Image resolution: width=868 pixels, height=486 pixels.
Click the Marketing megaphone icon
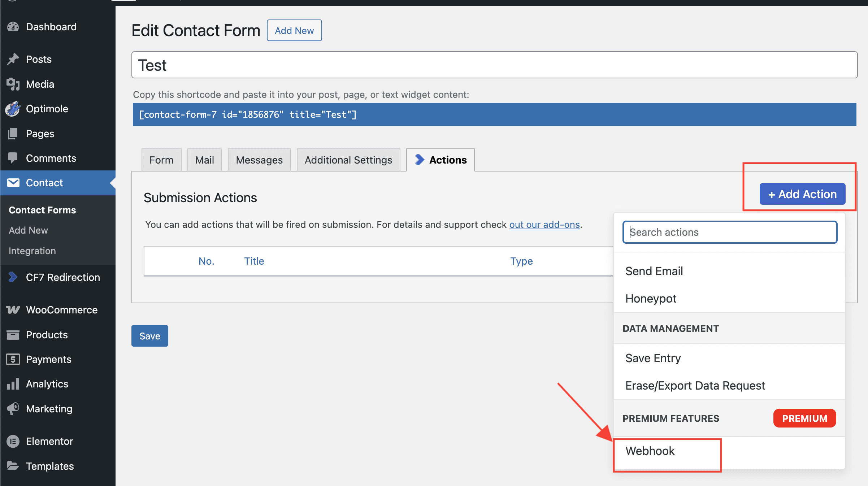[x=13, y=409]
